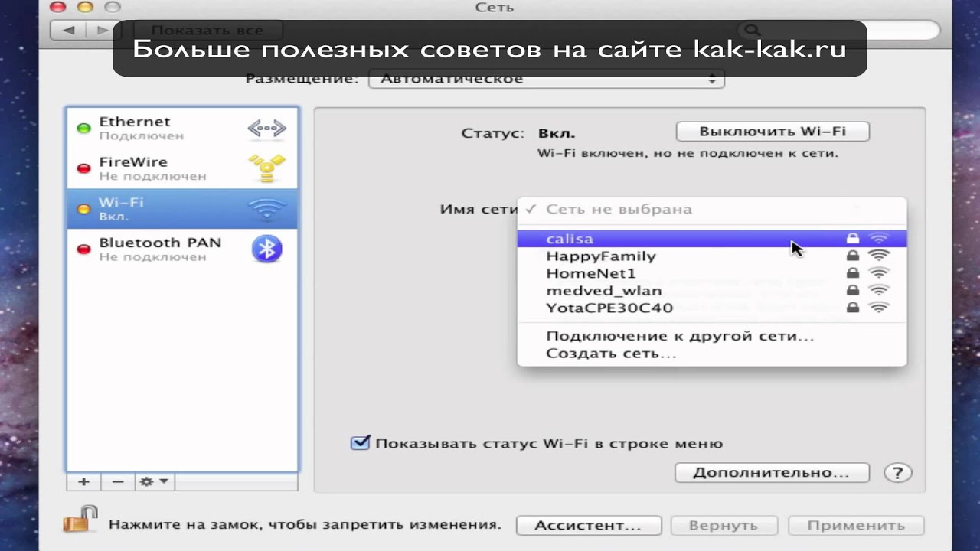980x551 pixels.
Task: Click the blue Bluetooth PAN icon
Action: pos(266,249)
